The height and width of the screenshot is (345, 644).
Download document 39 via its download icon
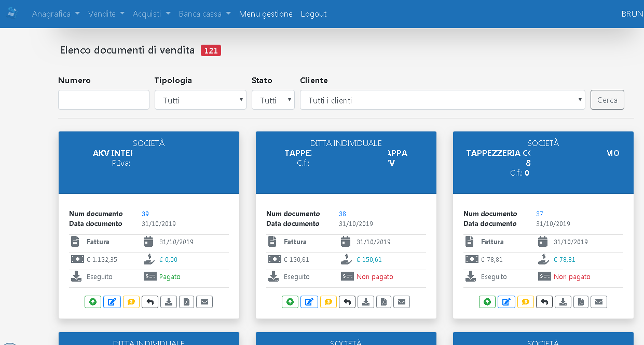pyautogui.click(x=169, y=302)
